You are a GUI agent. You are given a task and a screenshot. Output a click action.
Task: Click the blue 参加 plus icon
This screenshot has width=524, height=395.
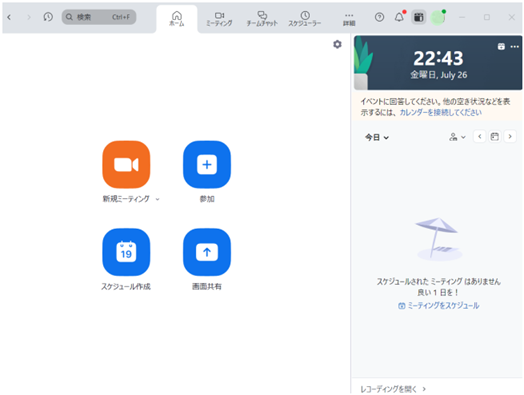tap(207, 164)
